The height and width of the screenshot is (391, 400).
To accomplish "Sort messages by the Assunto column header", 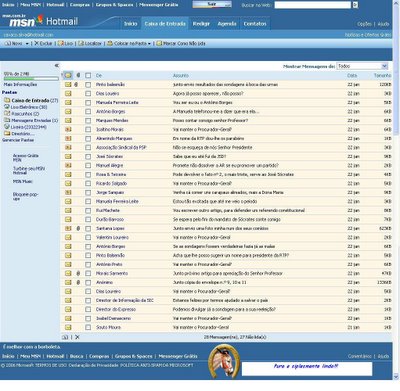I will tap(181, 76).
